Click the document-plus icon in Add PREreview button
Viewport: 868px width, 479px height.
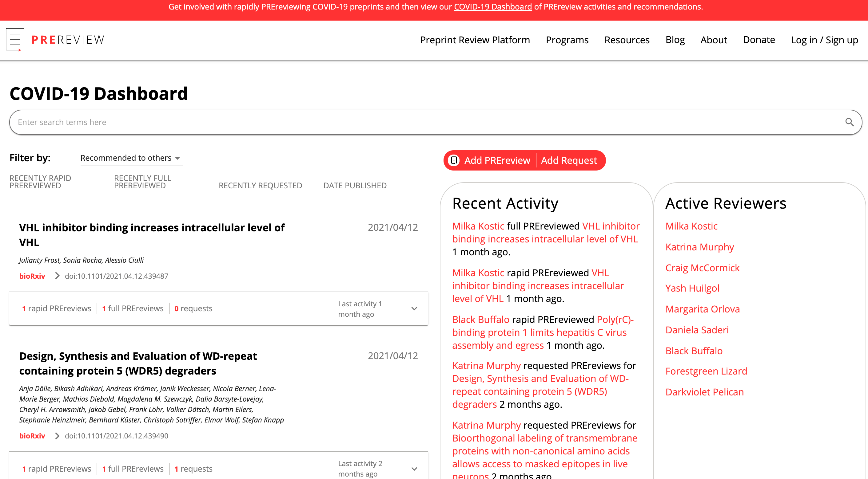pyautogui.click(x=454, y=160)
